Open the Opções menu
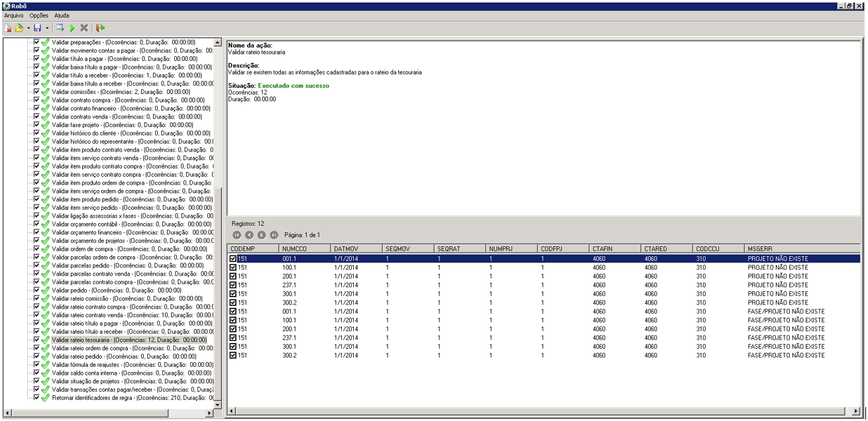 coord(39,15)
